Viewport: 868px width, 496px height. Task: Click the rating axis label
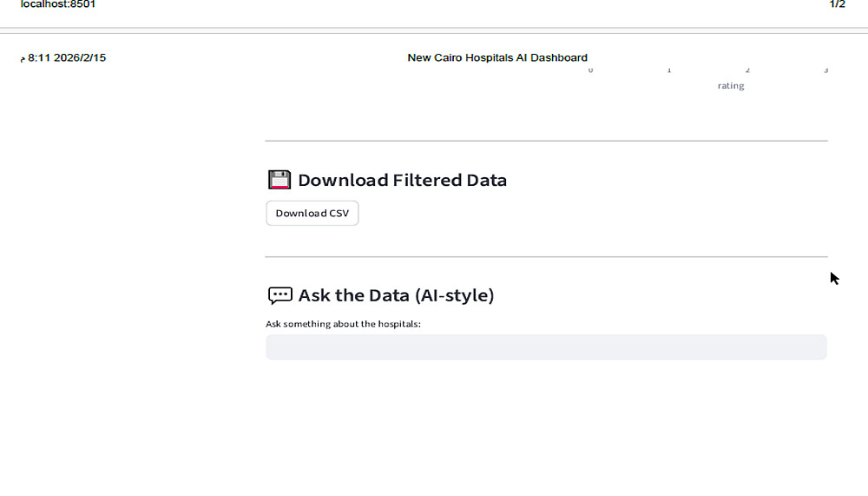click(731, 86)
